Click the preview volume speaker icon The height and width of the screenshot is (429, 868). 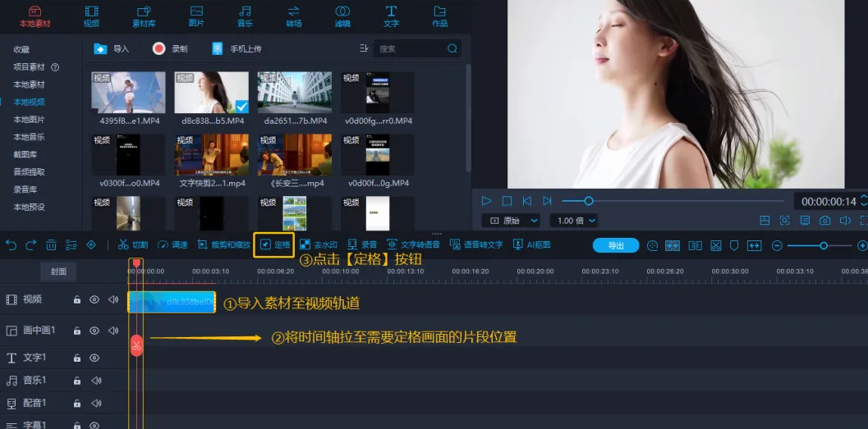click(x=845, y=221)
